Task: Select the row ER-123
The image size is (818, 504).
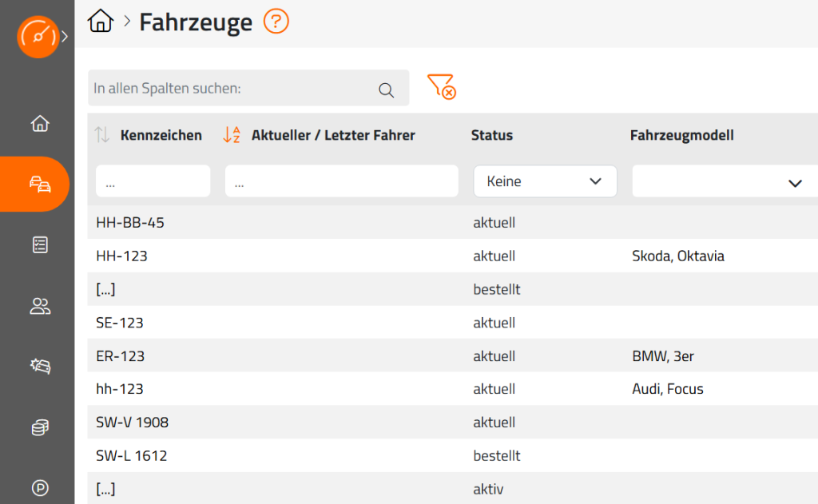Action: pyautogui.click(x=452, y=355)
